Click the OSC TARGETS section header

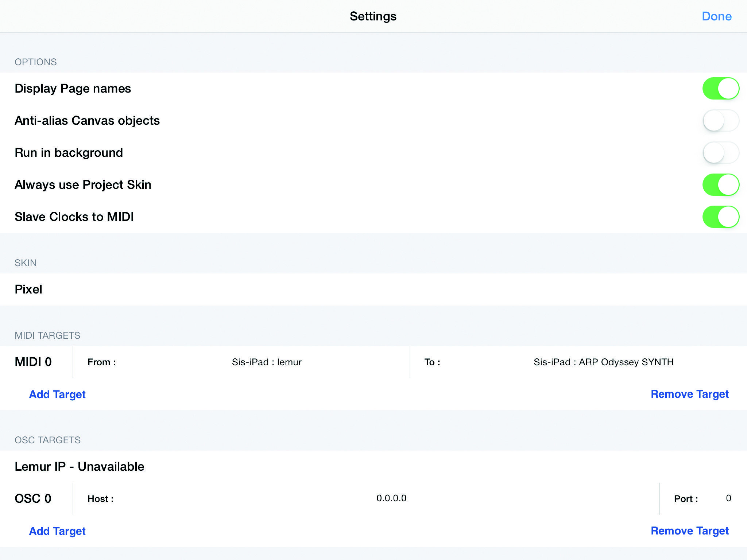(x=48, y=440)
